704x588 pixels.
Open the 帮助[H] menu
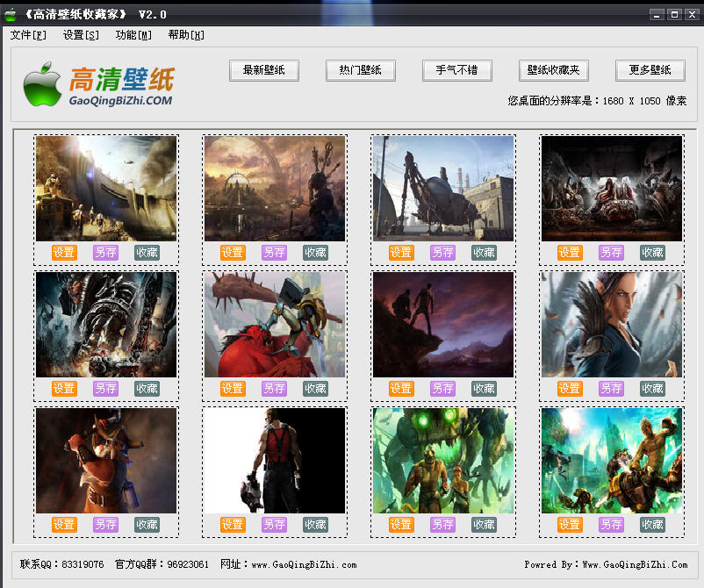pyautogui.click(x=186, y=35)
